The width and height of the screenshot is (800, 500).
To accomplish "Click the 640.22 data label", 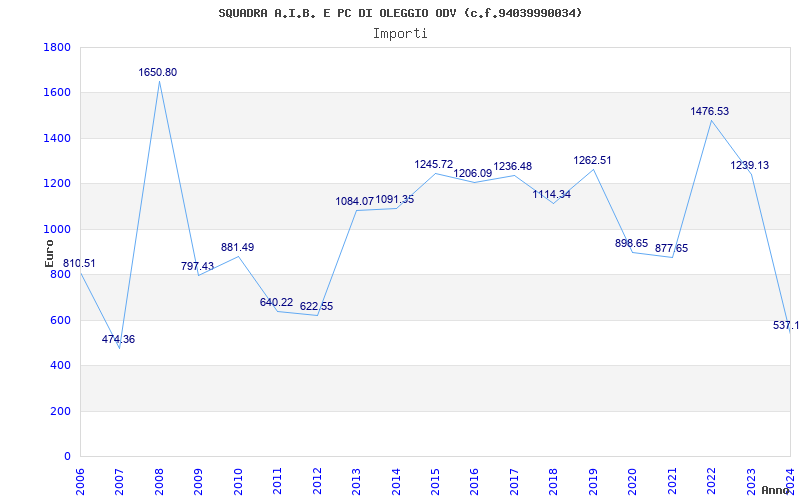I will 277,303.
